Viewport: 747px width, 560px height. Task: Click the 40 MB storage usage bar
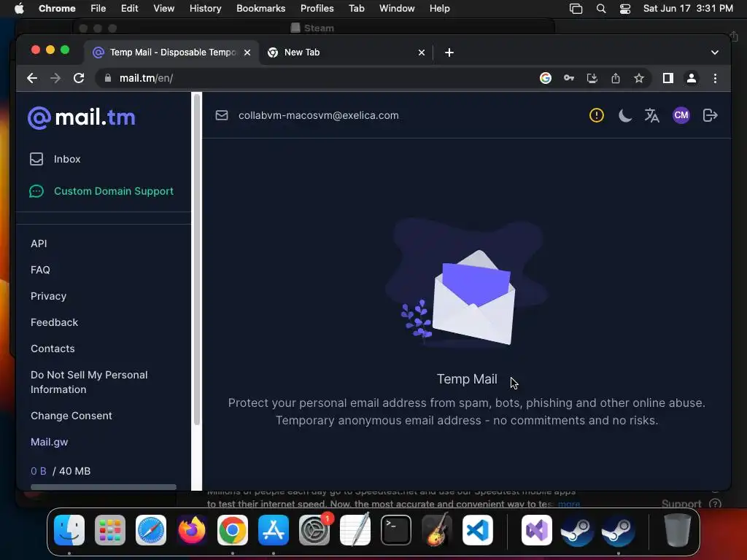tap(104, 486)
